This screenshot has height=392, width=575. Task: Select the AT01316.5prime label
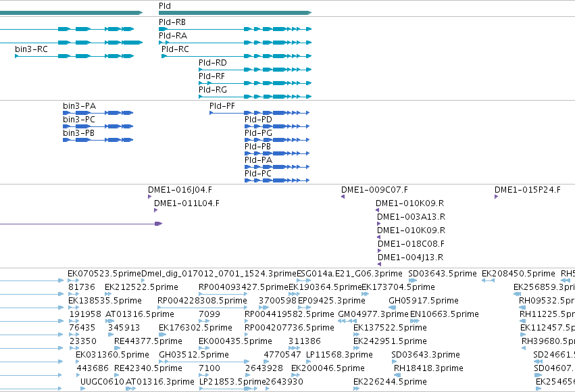(x=139, y=315)
